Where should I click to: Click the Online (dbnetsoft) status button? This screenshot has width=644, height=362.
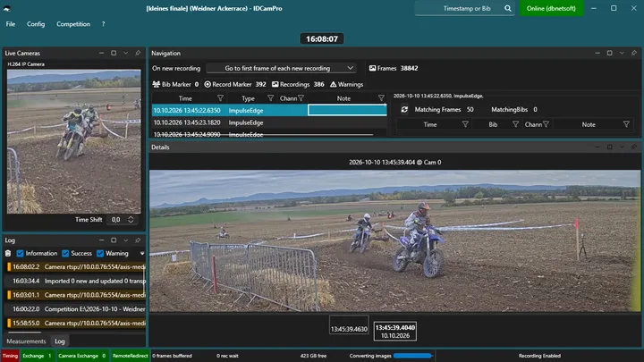(x=551, y=8)
